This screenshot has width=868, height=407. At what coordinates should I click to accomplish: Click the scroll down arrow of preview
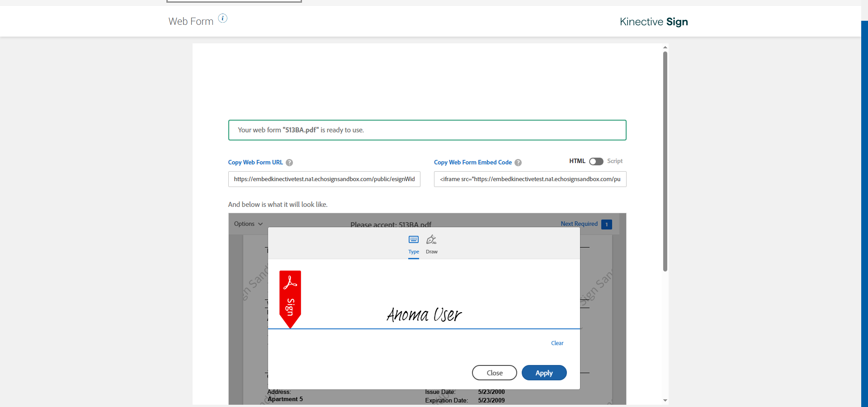pyautogui.click(x=665, y=400)
